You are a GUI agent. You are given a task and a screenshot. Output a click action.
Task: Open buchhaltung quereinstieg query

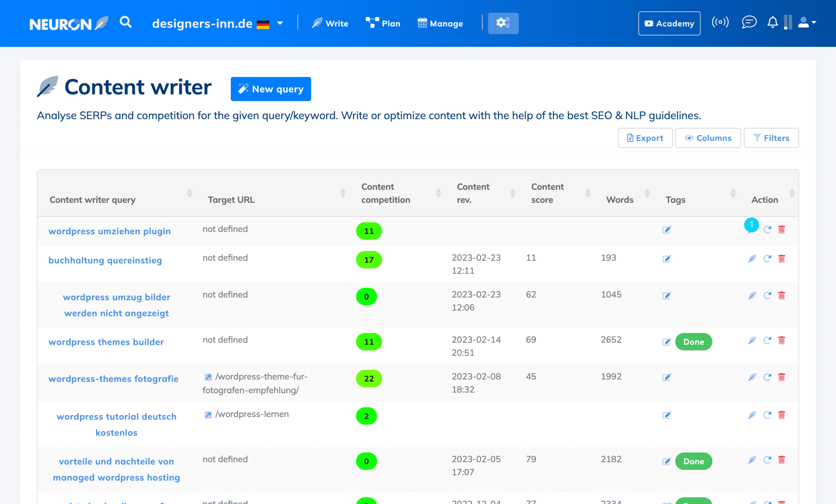click(105, 260)
